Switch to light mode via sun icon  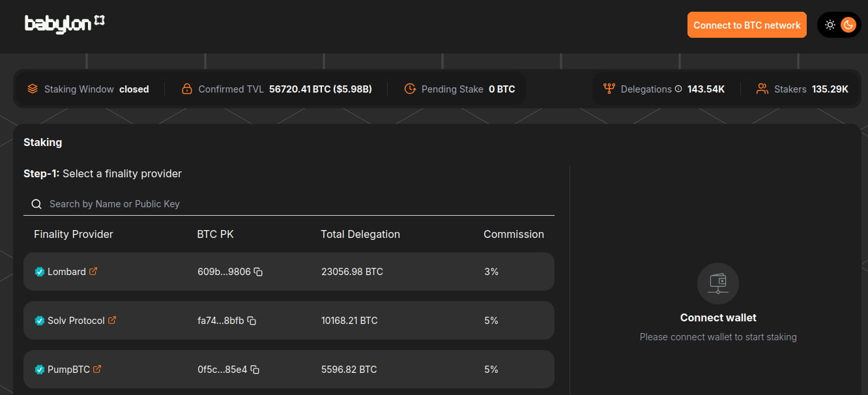(830, 24)
